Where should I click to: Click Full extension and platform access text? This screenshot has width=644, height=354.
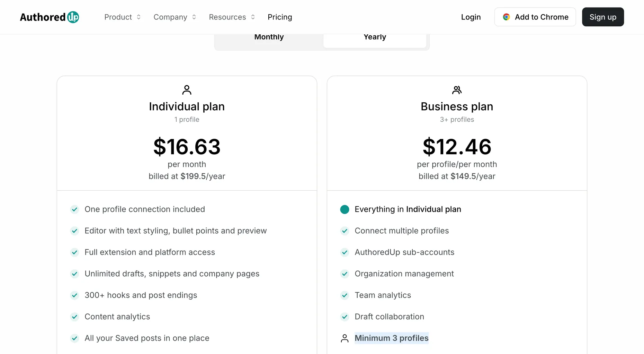point(150,252)
